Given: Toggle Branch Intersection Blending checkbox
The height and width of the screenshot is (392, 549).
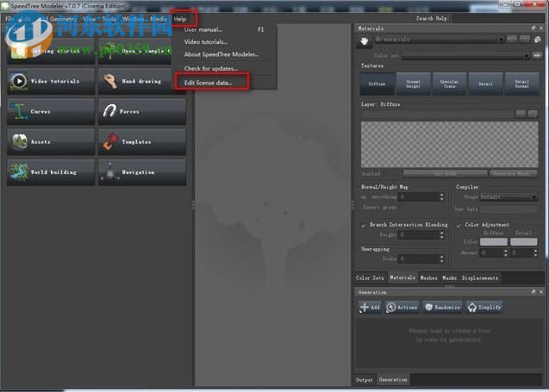Looking at the screenshot, I should [364, 225].
